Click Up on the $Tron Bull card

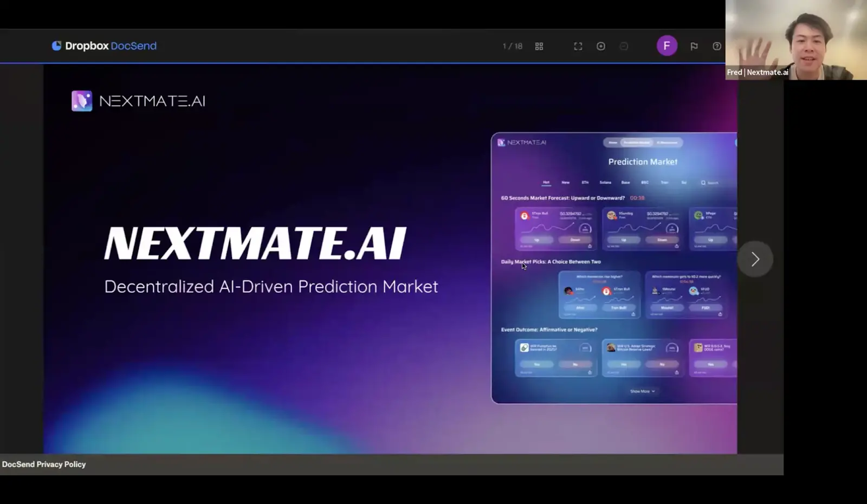(537, 240)
